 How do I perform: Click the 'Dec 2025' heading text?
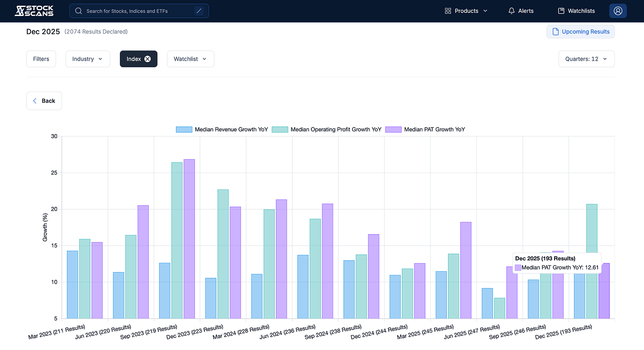coord(43,32)
